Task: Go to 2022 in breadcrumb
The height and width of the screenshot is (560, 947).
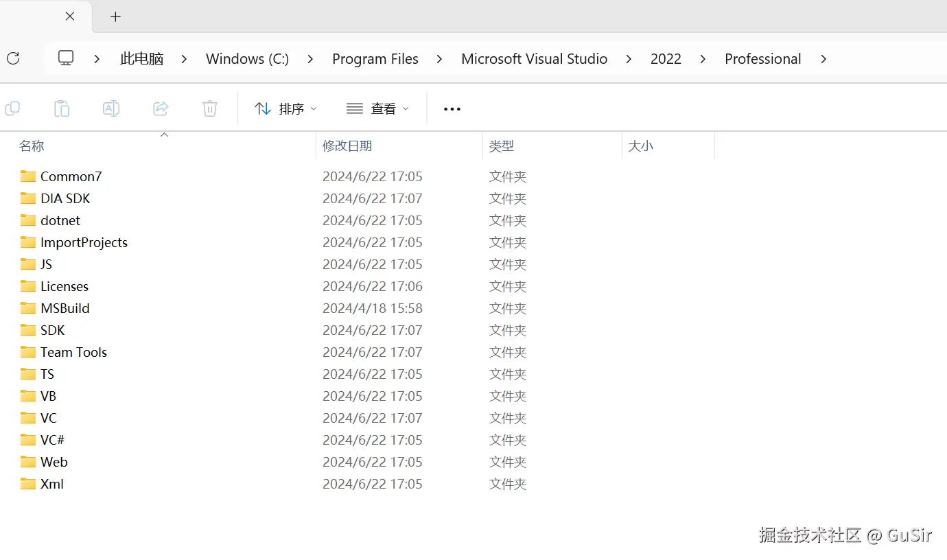Action: tap(666, 59)
